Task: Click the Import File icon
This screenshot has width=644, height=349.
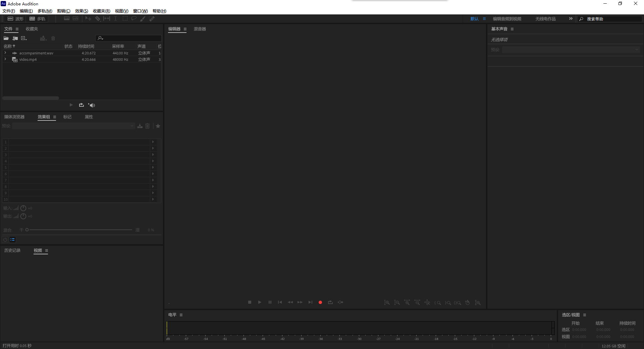Action: 15,38
